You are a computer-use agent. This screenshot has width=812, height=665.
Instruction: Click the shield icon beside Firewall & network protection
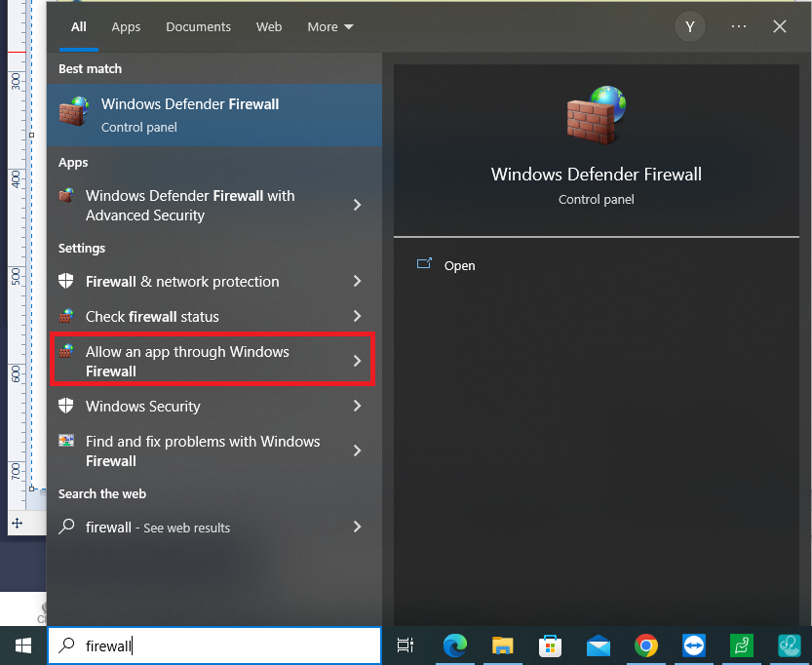[x=65, y=281]
